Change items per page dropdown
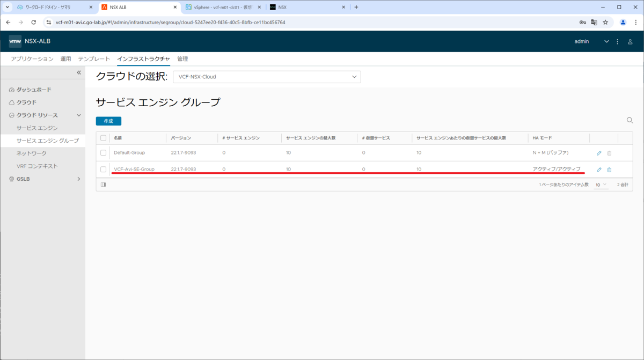Image resolution: width=644 pixels, height=360 pixels. pos(601,185)
